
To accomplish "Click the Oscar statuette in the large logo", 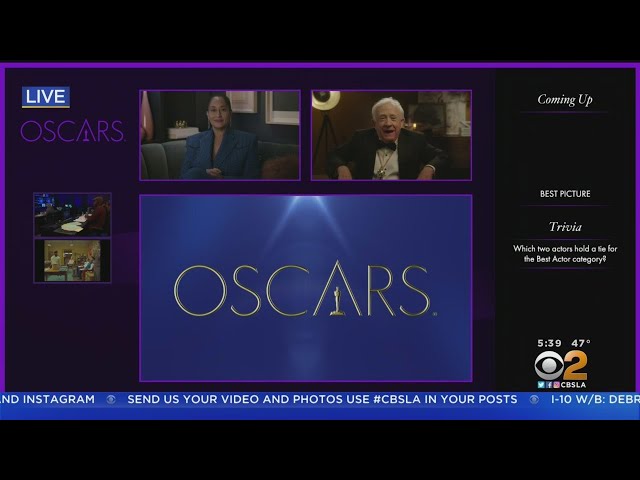I will click(x=337, y=301).
